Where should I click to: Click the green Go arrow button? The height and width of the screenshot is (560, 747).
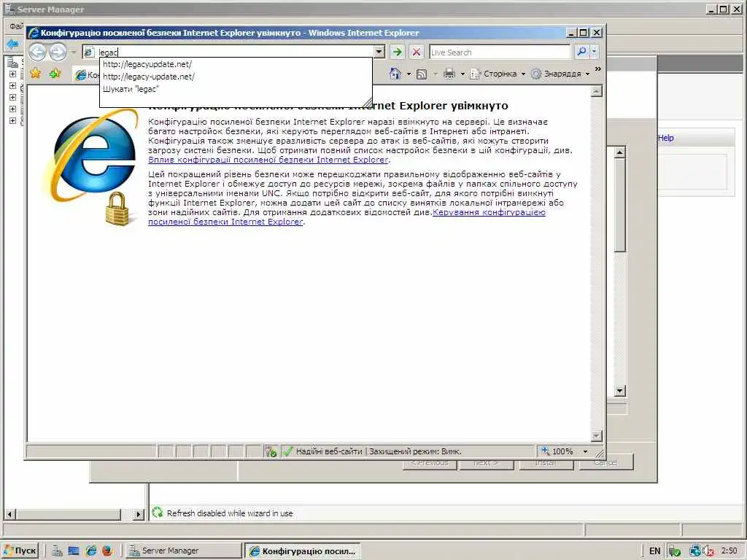pyautogui.click(x=397, y=52)
